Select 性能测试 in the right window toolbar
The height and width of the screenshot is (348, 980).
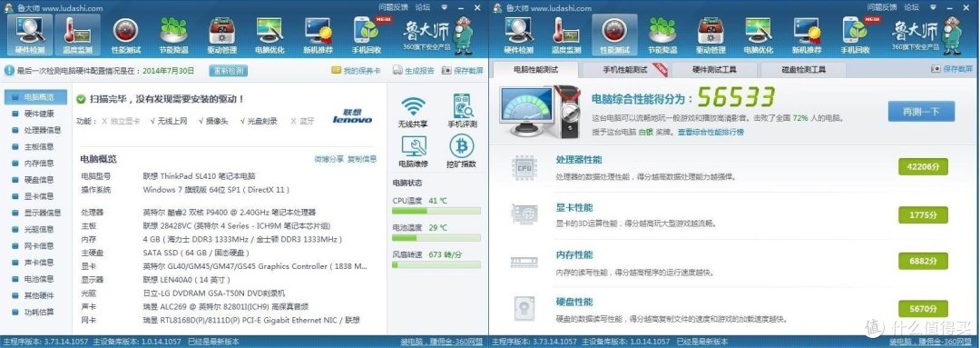tap(615, 35)
